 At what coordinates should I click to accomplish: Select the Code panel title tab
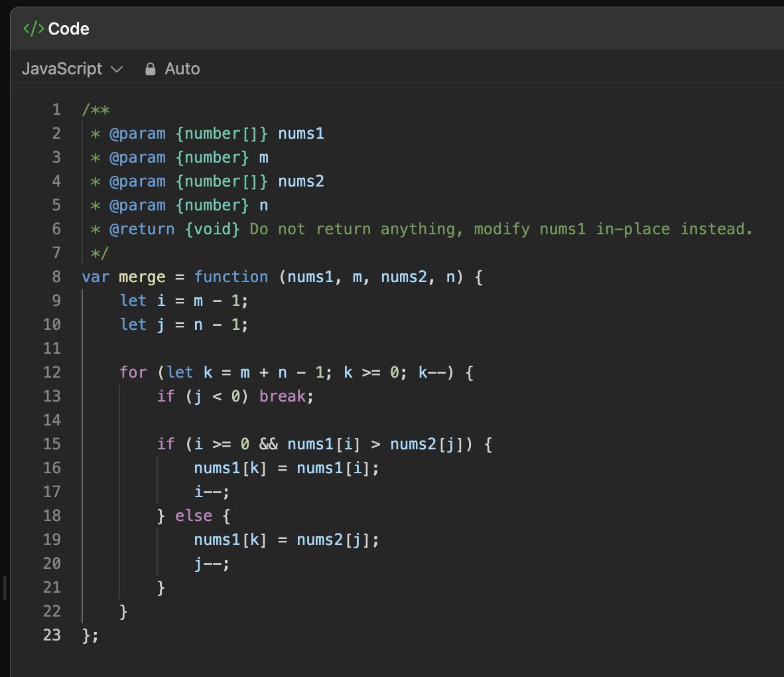click(56, 29)
